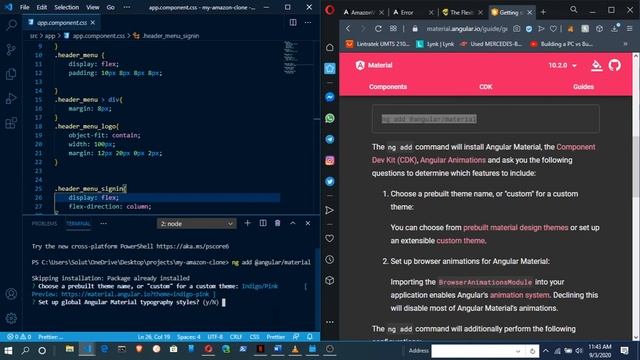Click Opera search tabs magnifier icon
The image size is (640, 360).
click(x=573, y=9)
